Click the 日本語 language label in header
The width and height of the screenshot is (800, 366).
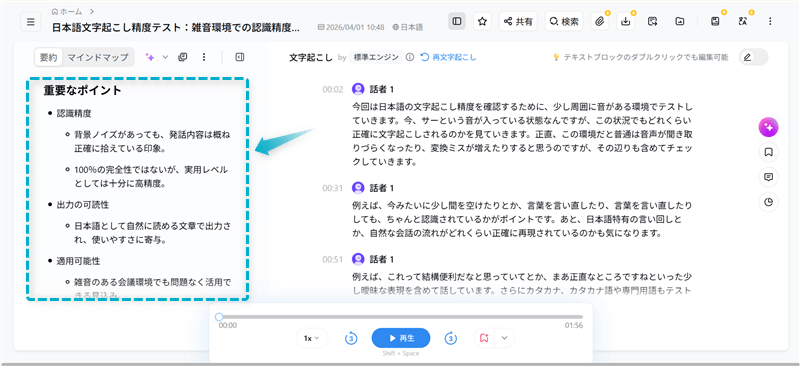408,27
